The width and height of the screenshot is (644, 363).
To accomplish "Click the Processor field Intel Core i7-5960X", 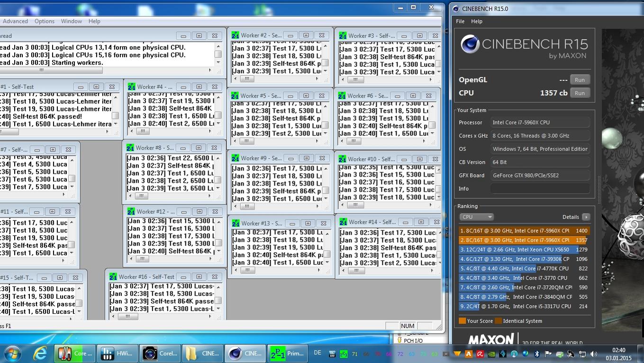I will (540, 122).
